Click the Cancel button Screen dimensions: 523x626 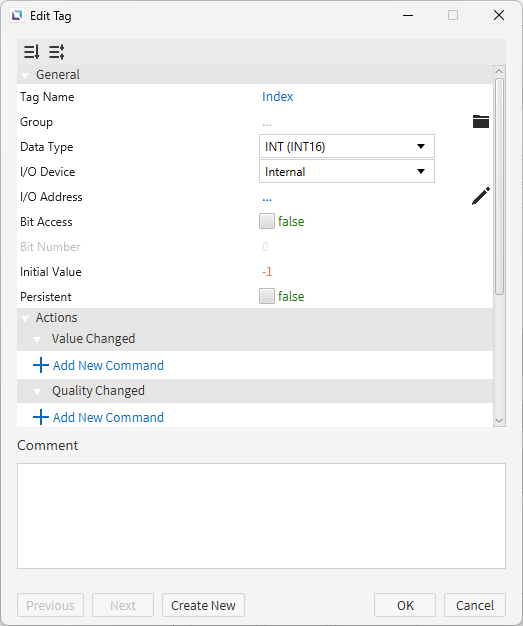click(475, 605)
